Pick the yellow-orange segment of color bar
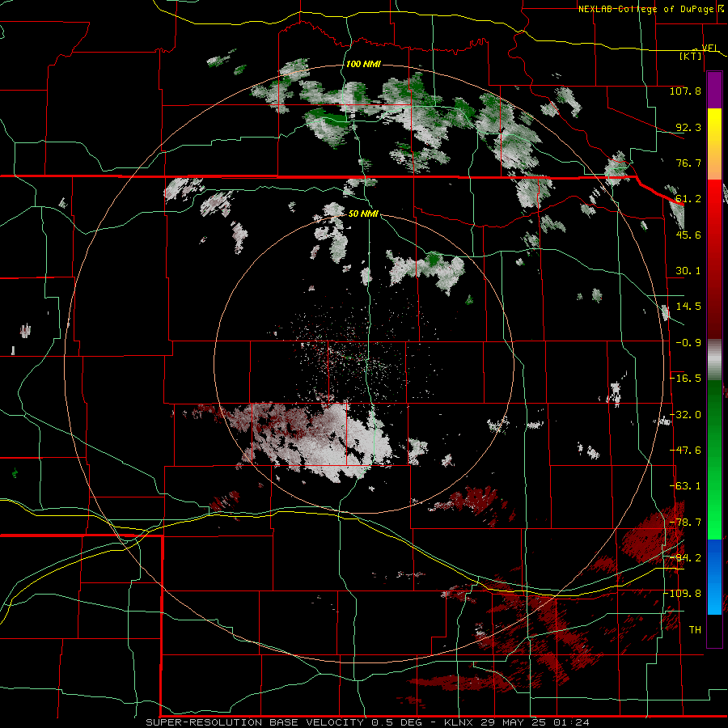The height and width of the screenshot is (728, 728). click(x=714, y=144)
